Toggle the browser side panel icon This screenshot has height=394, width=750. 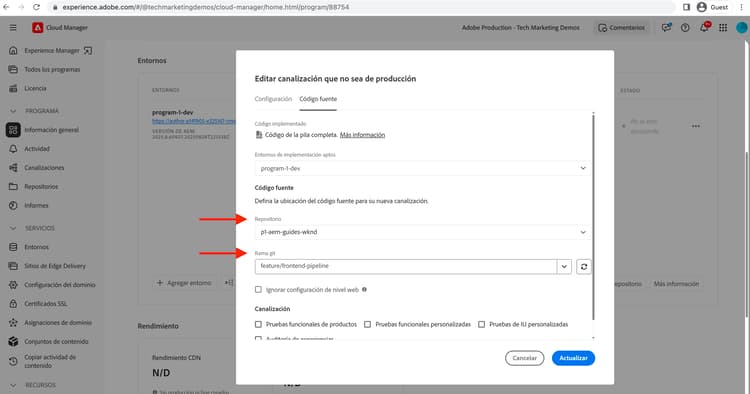click(686, 7)
